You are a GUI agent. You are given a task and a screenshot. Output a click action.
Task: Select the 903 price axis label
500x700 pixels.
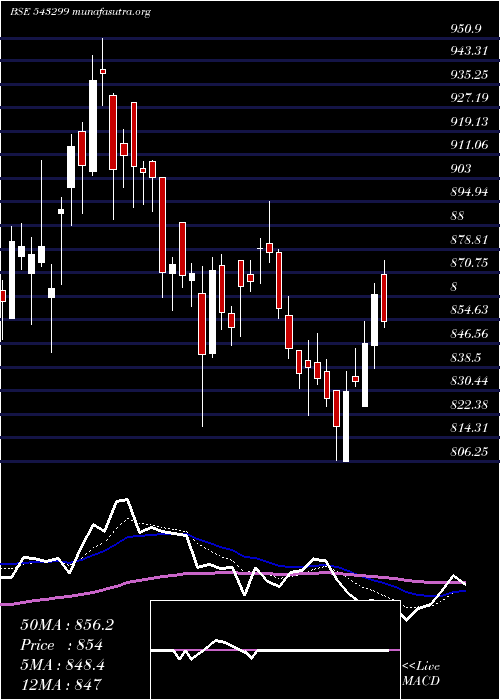[461, 169]
